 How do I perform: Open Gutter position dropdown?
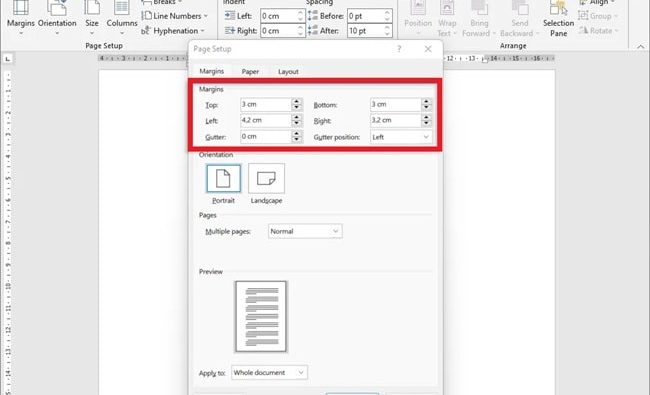pos(401,137)
